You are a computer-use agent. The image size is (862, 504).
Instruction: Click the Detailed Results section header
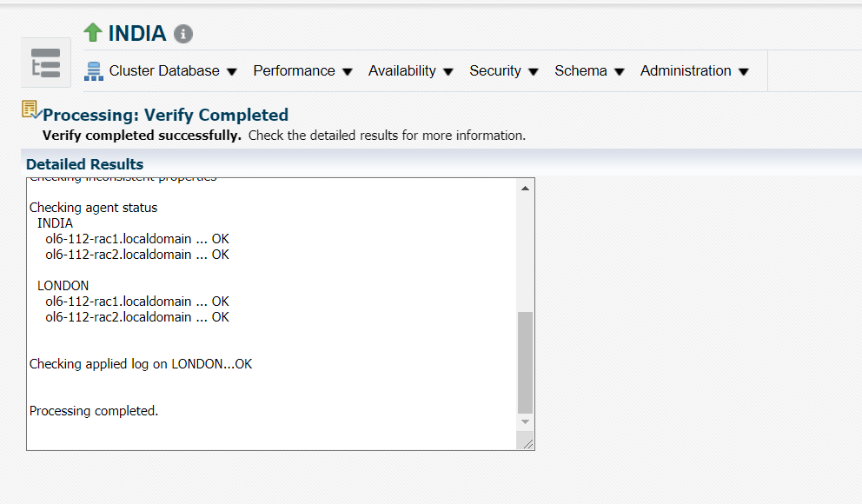(x=84, y=164)
